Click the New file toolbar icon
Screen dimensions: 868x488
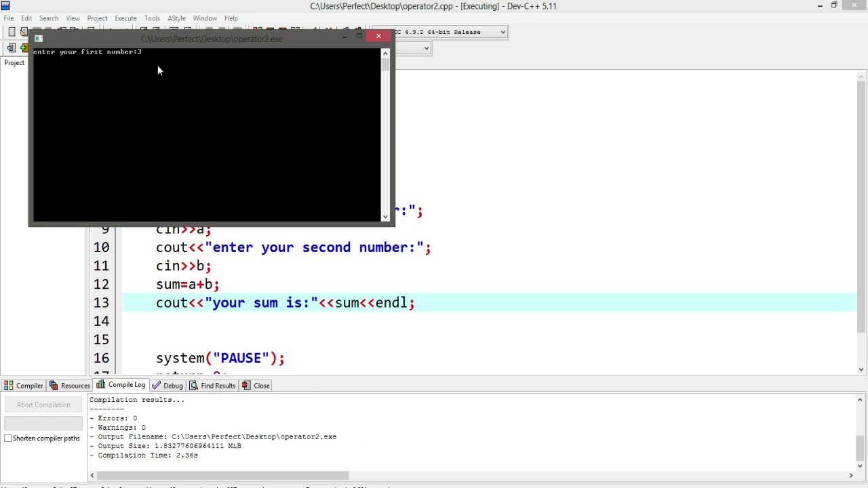(x=12, y=32)
